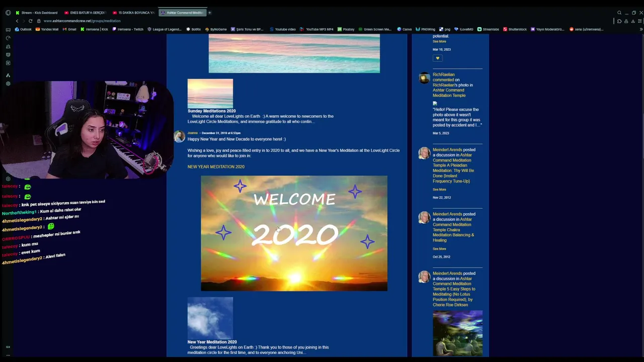Open Joanna's profile name link
Screen dimensions: 644x362
click(x=193, y=133)
